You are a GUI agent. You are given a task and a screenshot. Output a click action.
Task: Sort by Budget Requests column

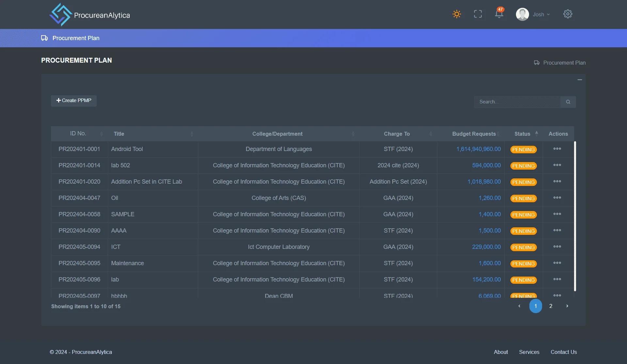tap(471, 134)
